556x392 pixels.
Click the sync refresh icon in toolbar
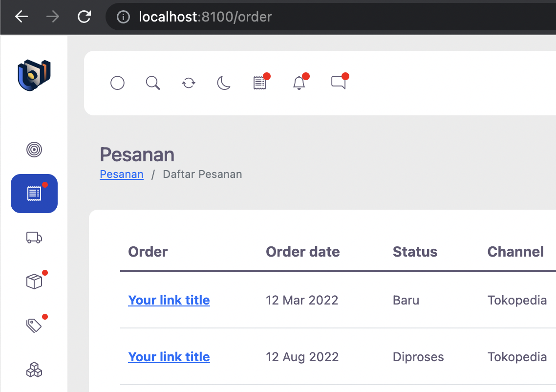pyautogui.click(x=188, y=83)
